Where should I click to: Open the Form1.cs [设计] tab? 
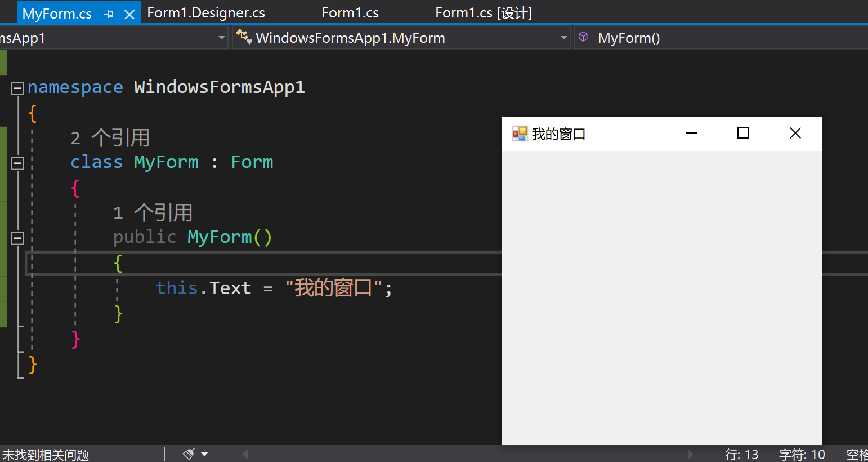(484, 13)
